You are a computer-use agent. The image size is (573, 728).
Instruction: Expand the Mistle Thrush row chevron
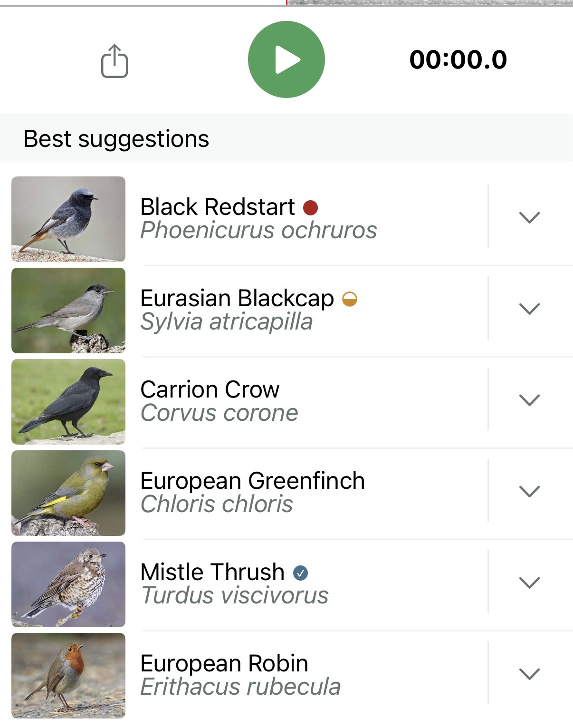coord(529,582)
